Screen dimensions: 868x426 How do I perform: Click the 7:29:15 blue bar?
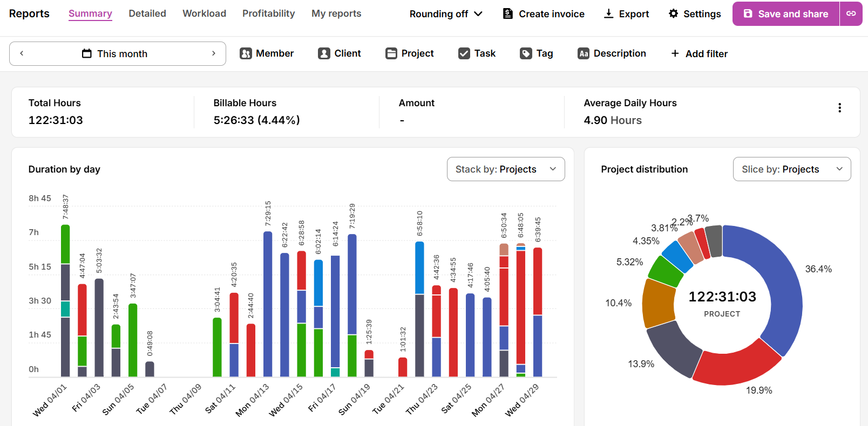tap(268, 304)
